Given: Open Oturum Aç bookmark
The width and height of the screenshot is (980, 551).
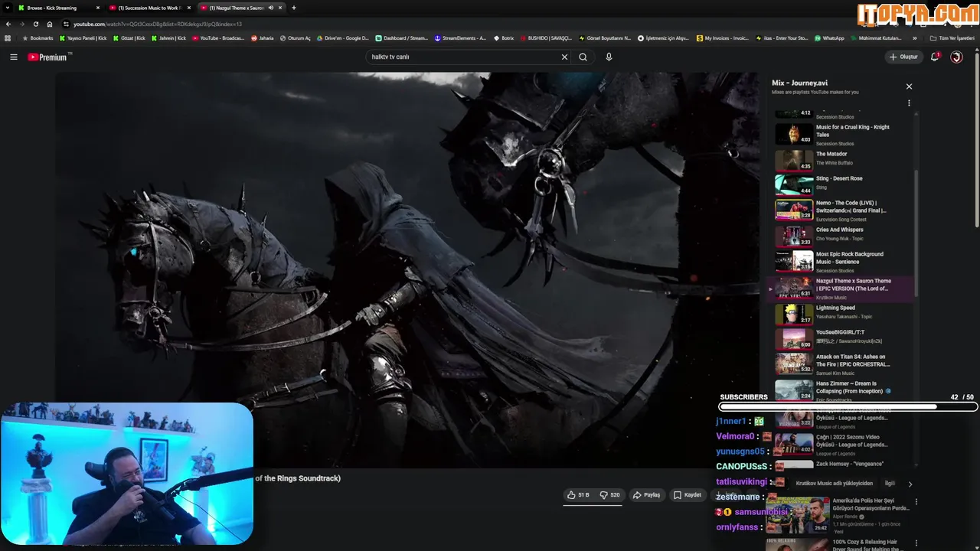Looking at the screenshot, I should [x=295, y=38].
